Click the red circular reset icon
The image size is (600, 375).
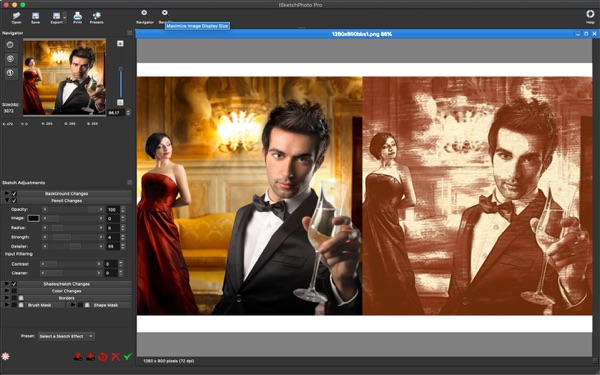[x=103, y=357]
